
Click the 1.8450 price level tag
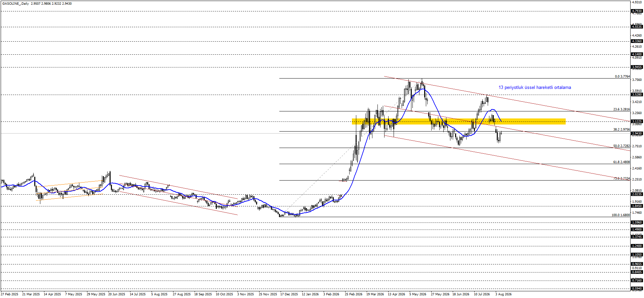pyautogui.click(x=637, y=206)
